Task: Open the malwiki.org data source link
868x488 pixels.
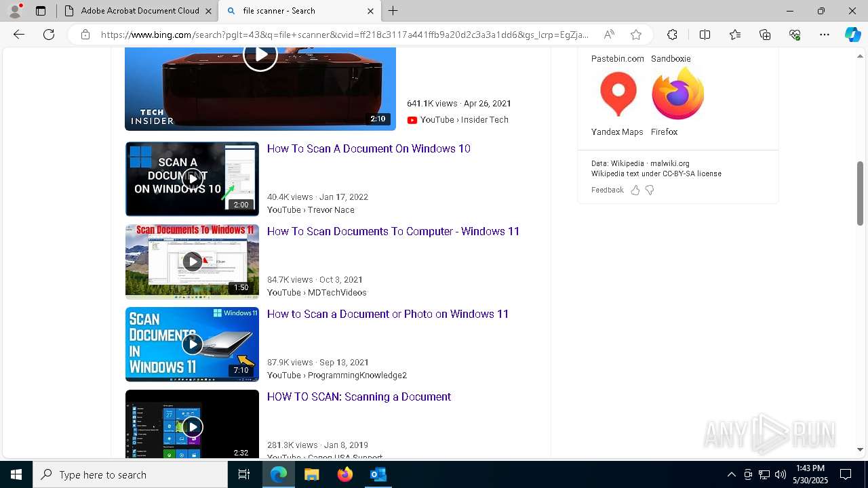Action: point(670,163)
